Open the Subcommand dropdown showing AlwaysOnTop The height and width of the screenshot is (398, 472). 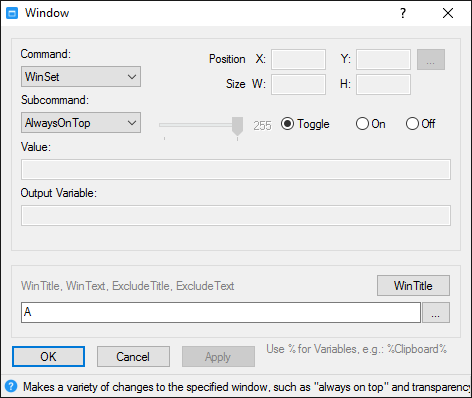(x=81, y=123)
